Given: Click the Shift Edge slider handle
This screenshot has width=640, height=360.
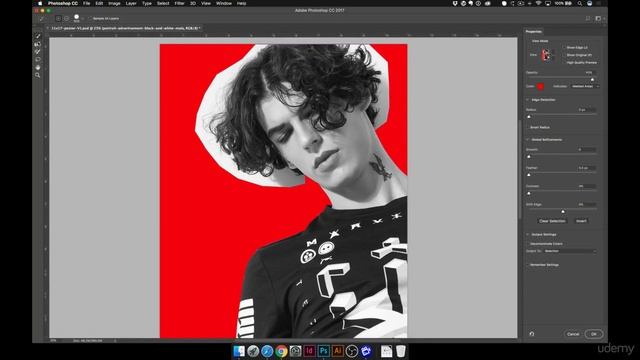Looking at the screenshot, I should [x=563, y=211].
